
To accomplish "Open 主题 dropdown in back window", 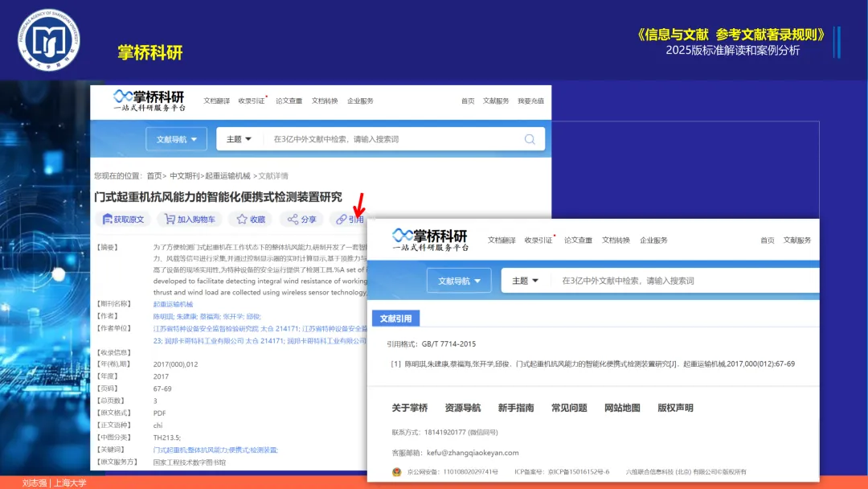I will pos(239,139).
